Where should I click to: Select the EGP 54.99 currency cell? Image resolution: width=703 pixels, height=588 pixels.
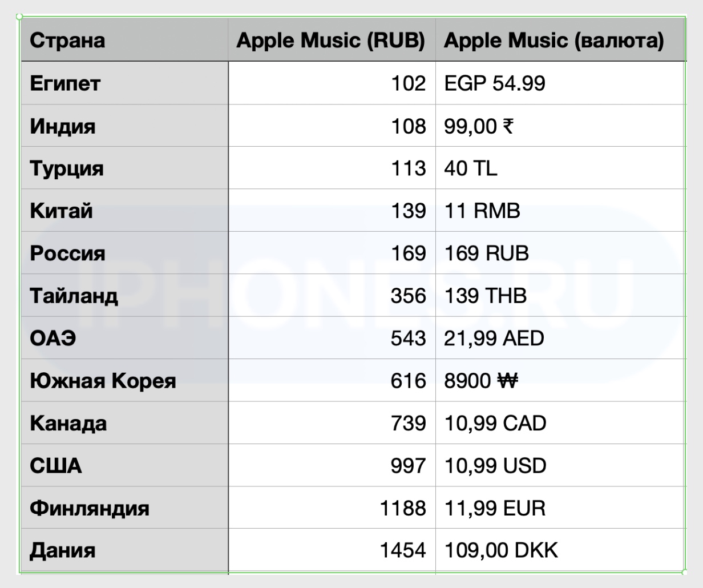(495, 83)
